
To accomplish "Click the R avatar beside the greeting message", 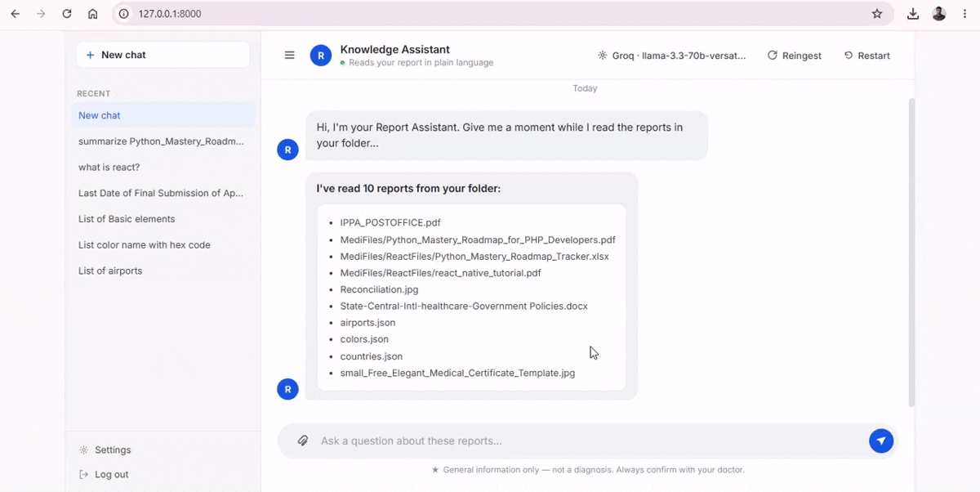I will click(x=287, y=150).
